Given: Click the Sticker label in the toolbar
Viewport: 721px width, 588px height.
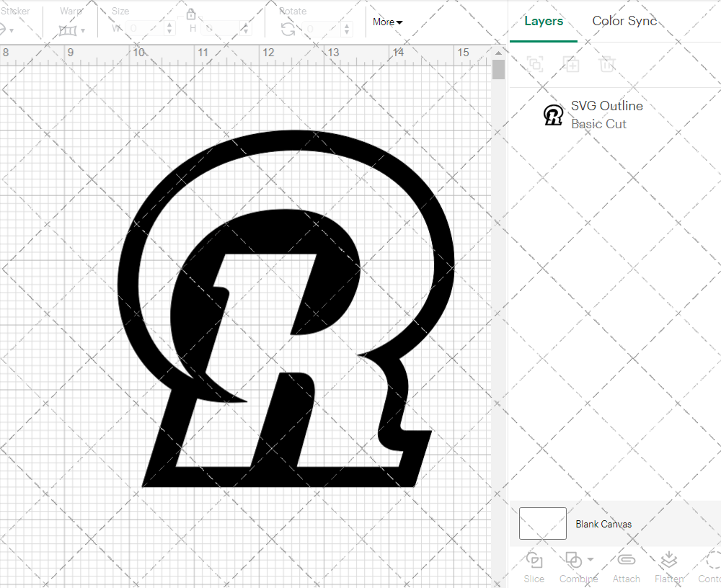Looking at the screenshot, I should (17, 11).
